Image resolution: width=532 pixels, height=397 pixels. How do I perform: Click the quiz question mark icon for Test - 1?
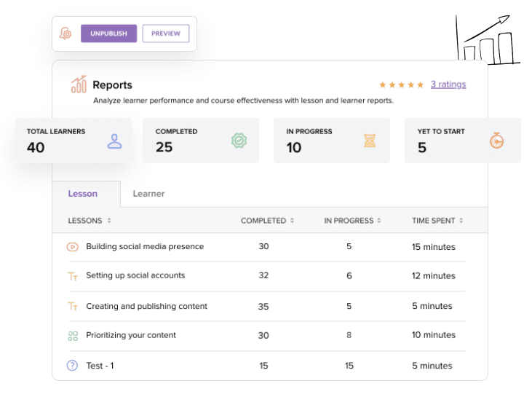click(x=72, y=366)
